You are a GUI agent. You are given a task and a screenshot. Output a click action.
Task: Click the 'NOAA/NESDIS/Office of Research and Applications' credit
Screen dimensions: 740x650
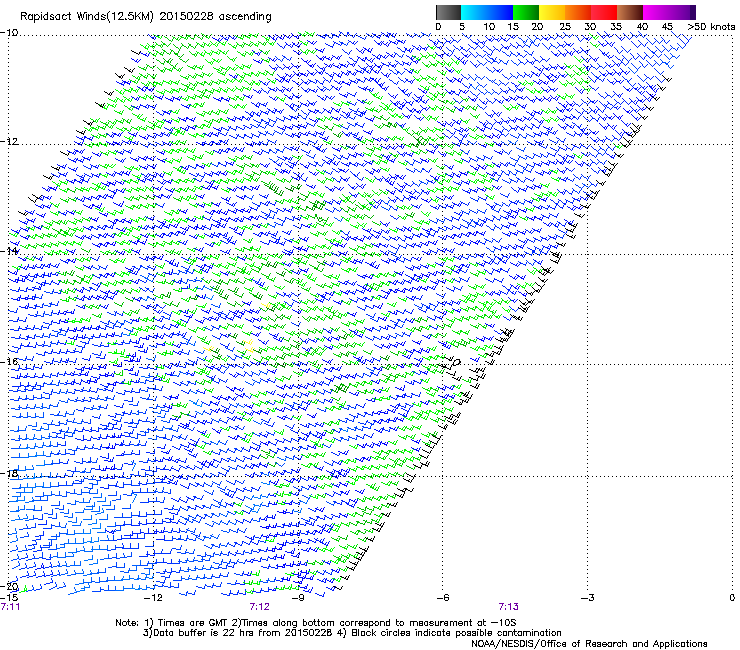[x=589, y=644]
